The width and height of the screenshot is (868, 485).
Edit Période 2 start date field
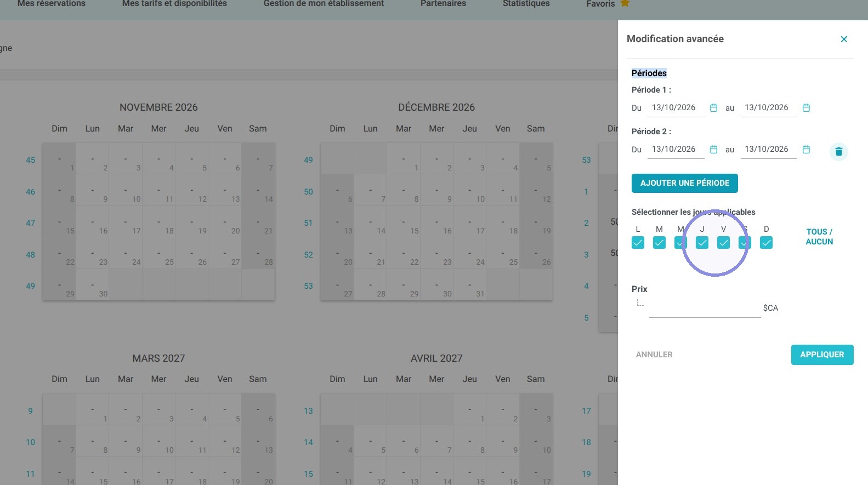(676, 149)
